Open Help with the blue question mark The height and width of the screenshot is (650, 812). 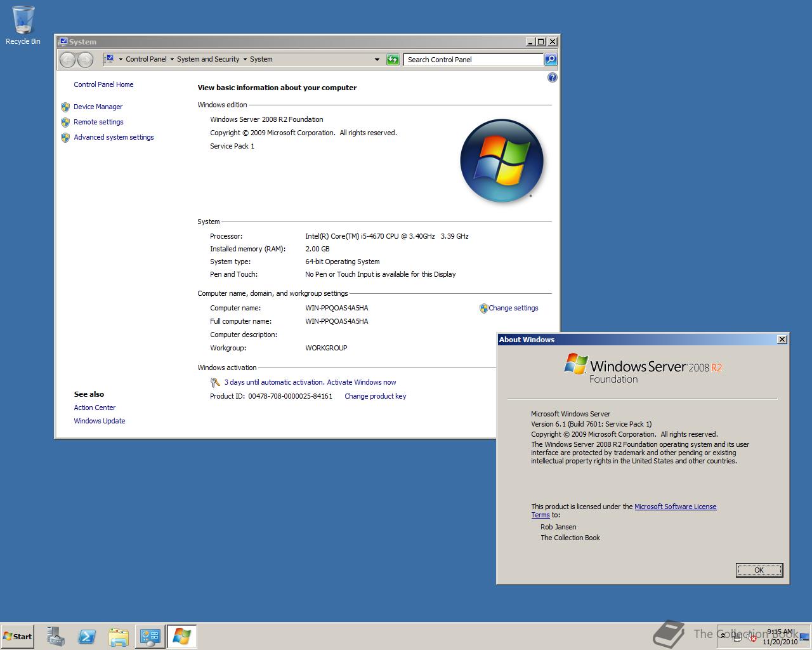click(x=552, y=77)
